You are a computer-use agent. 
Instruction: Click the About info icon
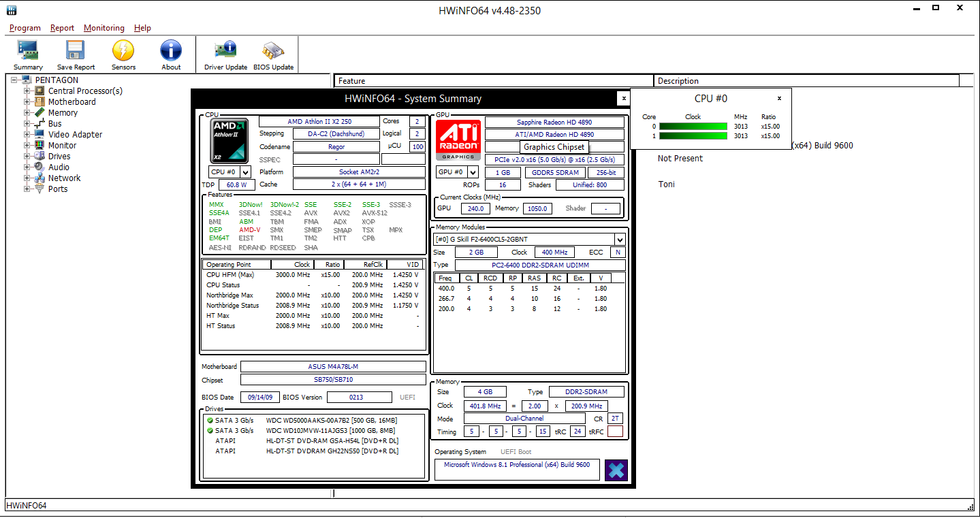tap(171, 51)
